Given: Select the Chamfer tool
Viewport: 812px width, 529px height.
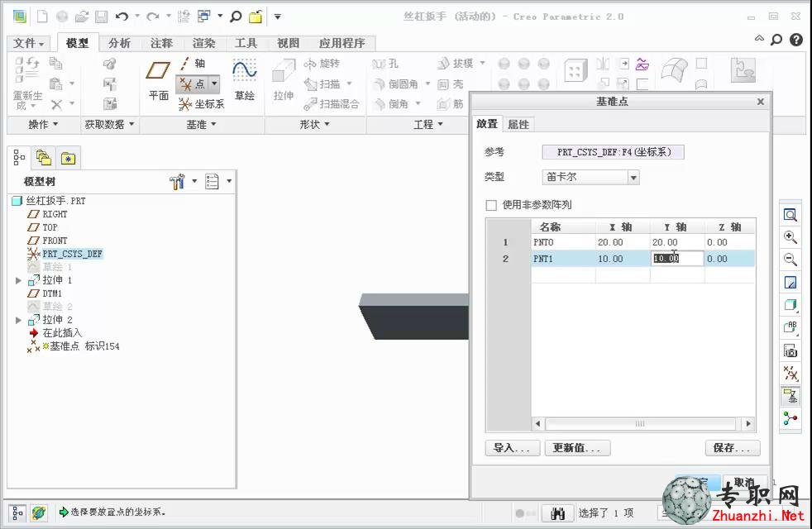Looking at the screenshot, I should coord(391,104).
